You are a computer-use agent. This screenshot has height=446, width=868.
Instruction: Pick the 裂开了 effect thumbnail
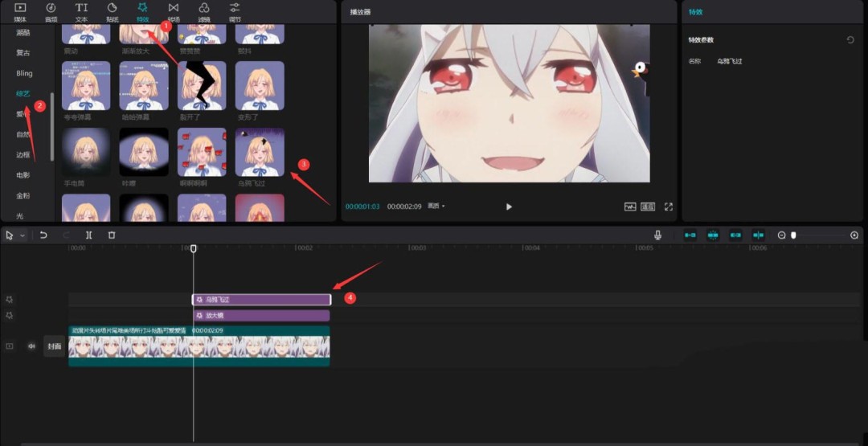(x=202, y=86)
